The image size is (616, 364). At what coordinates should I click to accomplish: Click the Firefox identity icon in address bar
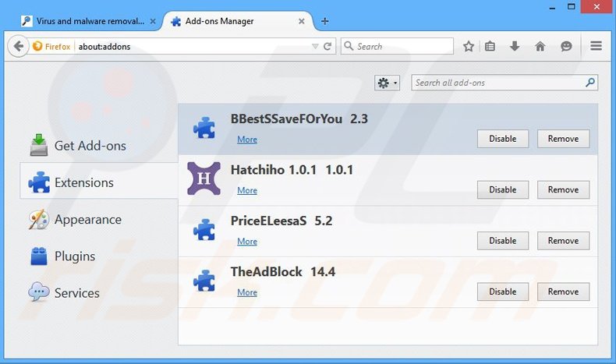point(37,46)
